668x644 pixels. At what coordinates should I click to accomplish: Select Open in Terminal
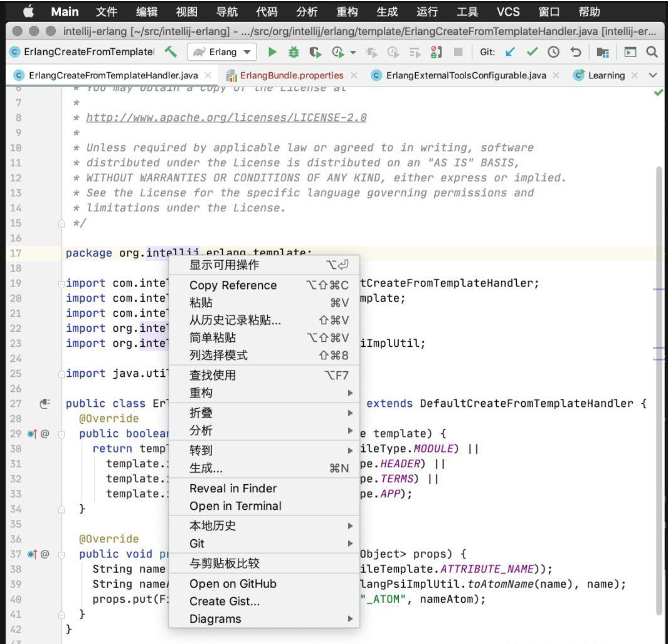pyautogui.click(x=264, y=506)
